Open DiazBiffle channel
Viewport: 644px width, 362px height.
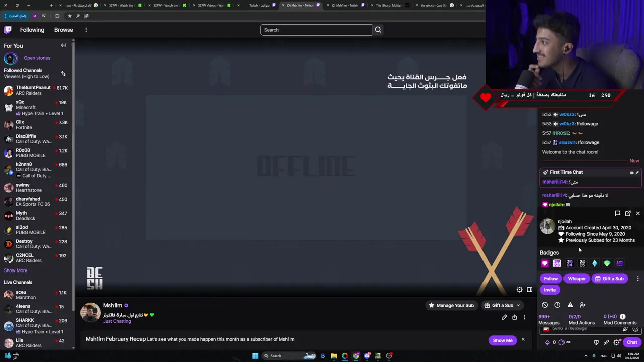click(x=36, y=139)
